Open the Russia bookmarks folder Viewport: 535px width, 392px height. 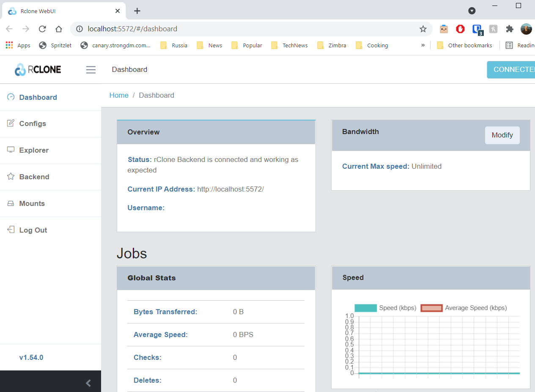(x=174, y=45)
